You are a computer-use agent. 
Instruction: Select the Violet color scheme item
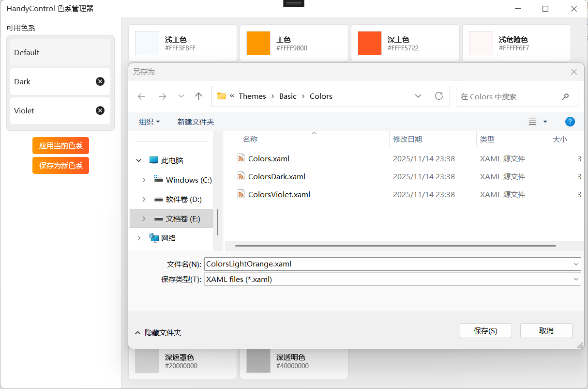(x=60, y=110)
